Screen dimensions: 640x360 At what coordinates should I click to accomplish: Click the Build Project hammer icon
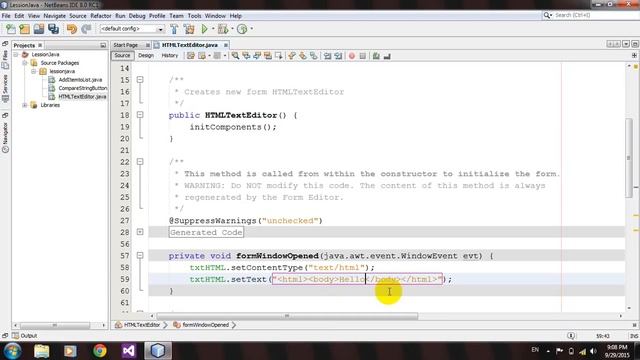[x=174, y=29]
